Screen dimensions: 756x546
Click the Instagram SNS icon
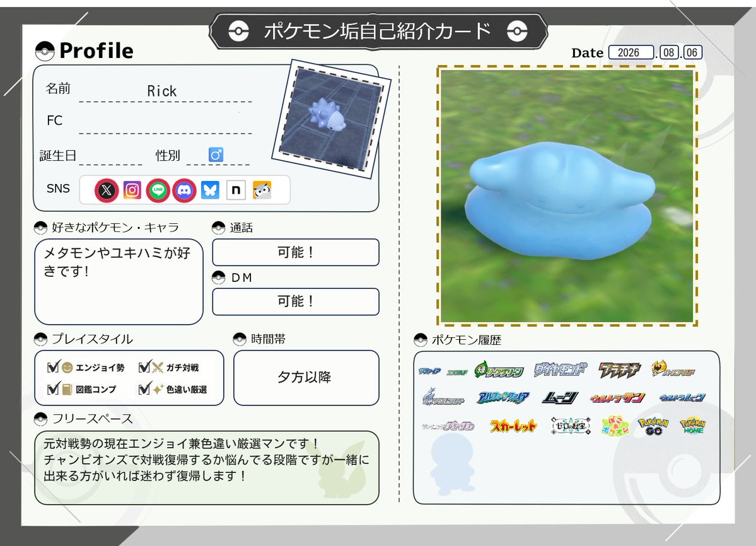(x=132, y=190)
